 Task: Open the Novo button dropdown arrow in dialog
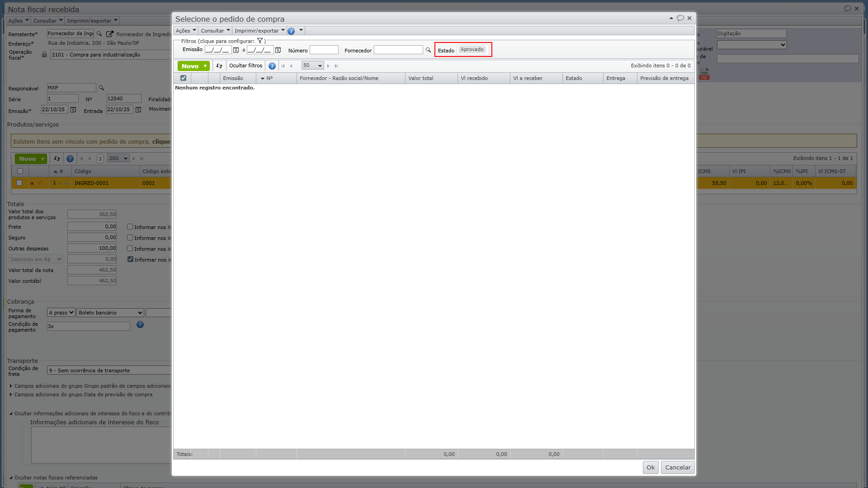point(205,66)
